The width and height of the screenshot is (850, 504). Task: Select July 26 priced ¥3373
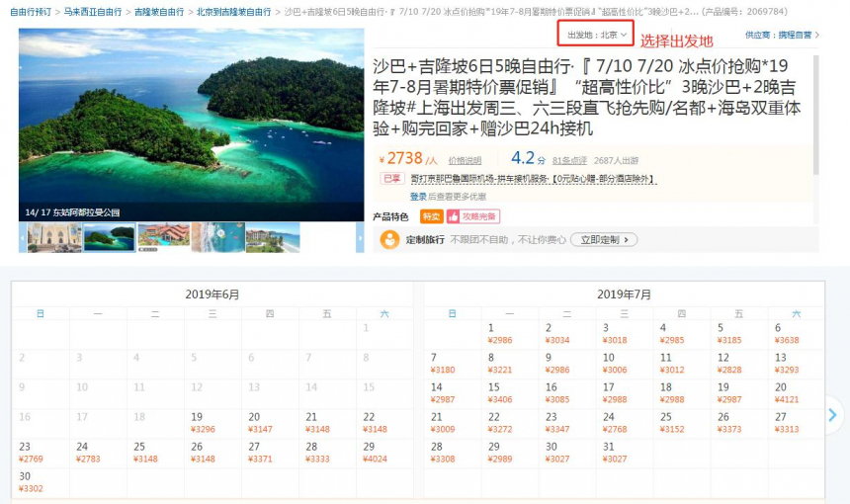click(x=739, y=423)
